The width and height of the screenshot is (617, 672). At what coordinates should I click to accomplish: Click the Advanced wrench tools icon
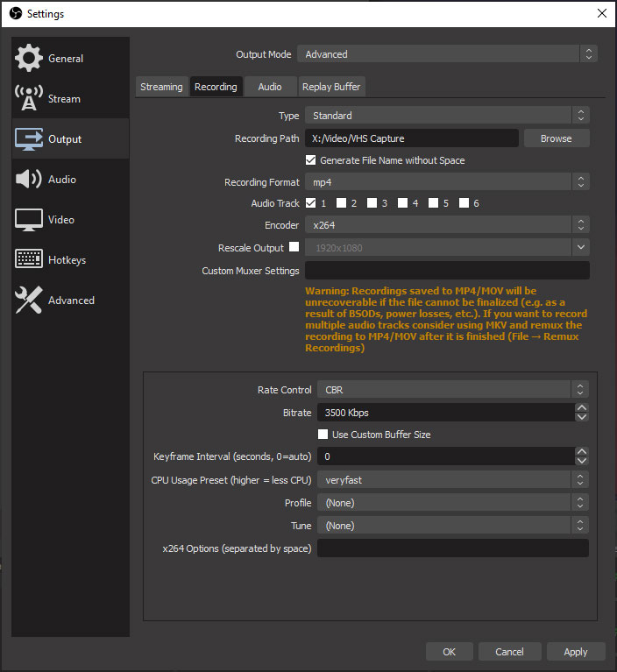(29, 301)
